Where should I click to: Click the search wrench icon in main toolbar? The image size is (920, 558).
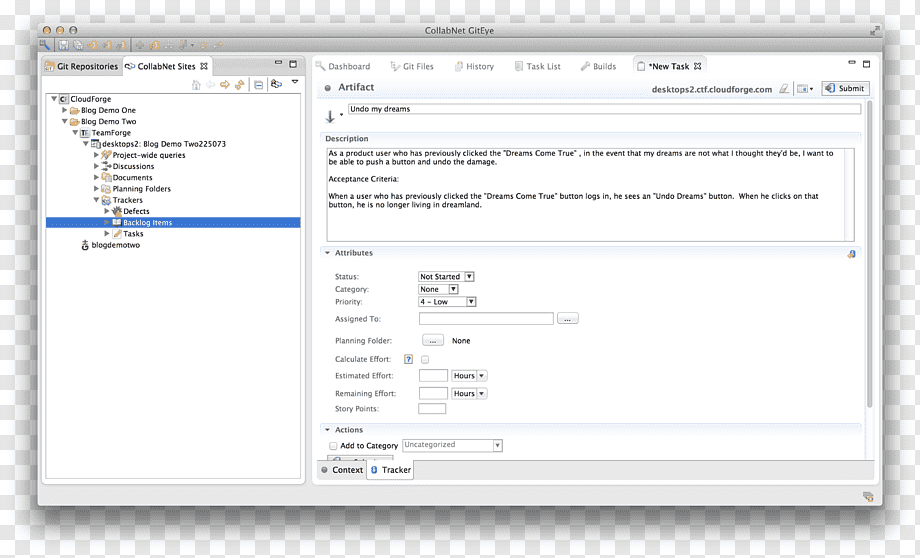point(45,45)
